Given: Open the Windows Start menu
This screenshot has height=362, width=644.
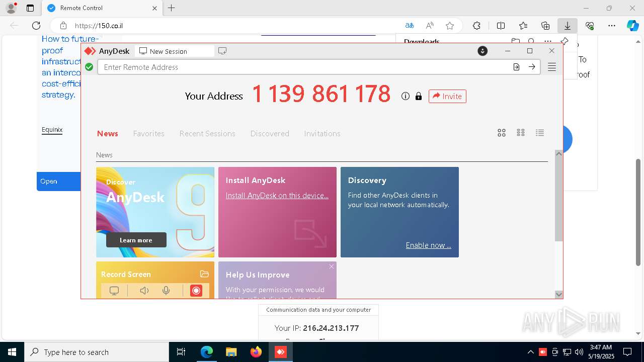Looking at the screenshot, I should pos(12,352).
